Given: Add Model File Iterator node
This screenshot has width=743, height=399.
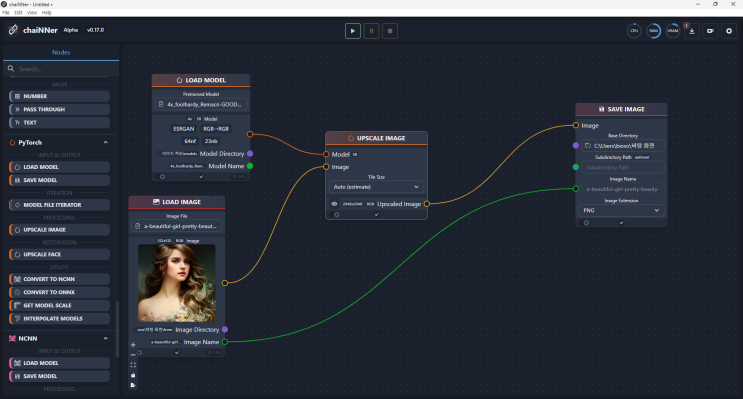Looking at the screenshot, I should click(x=59, y=205).
